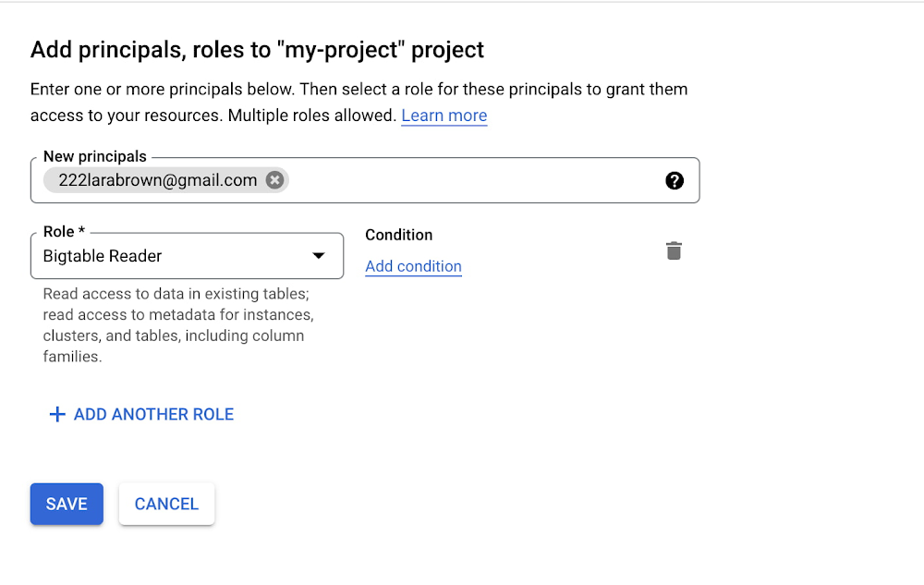The width and height of the screenshot is (924, 585).
Task: Save the new principal and role
Action: pos(67,504)
